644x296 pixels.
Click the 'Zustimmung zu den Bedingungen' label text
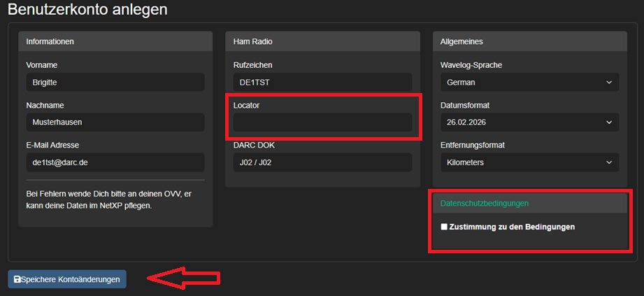(512, 227)
